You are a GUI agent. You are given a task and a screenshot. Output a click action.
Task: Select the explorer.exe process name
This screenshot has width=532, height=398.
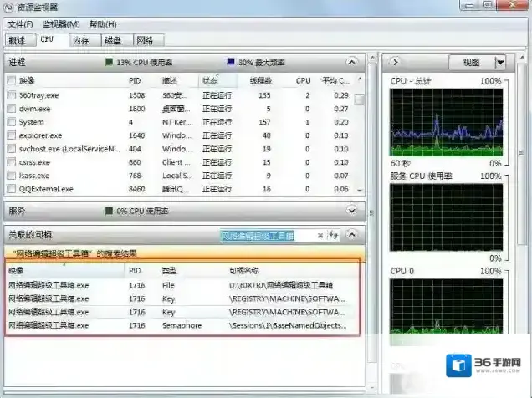40,135
